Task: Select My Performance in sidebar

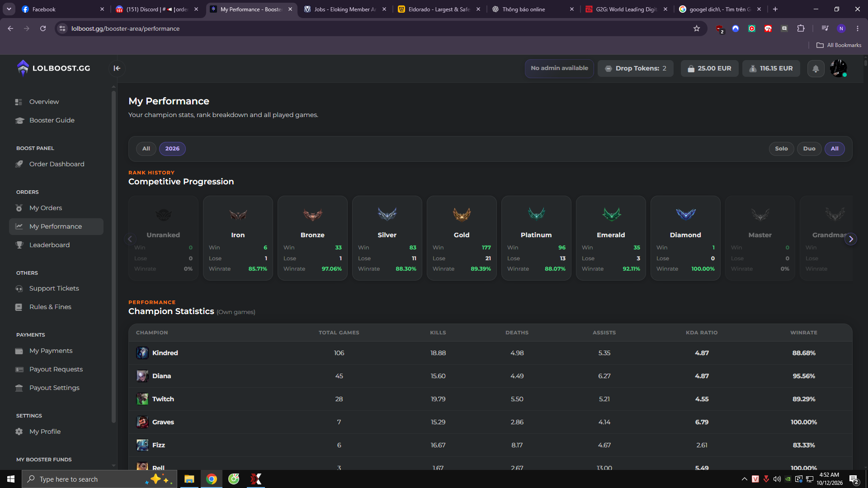Action: click(56, 226)
